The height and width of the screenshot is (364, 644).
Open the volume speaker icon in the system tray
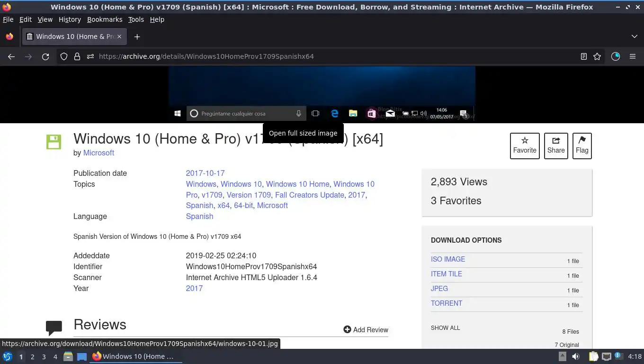(x=576, y=356)
